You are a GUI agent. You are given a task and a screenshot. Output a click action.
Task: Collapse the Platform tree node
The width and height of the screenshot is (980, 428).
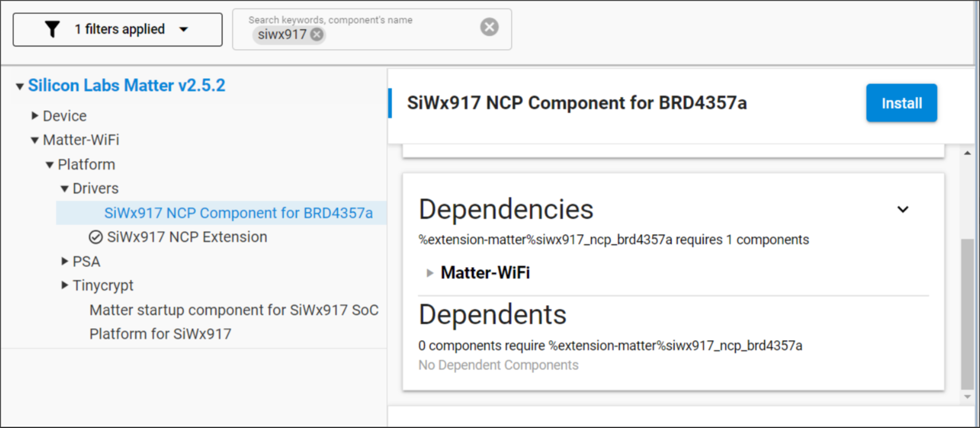pos(50,165)
